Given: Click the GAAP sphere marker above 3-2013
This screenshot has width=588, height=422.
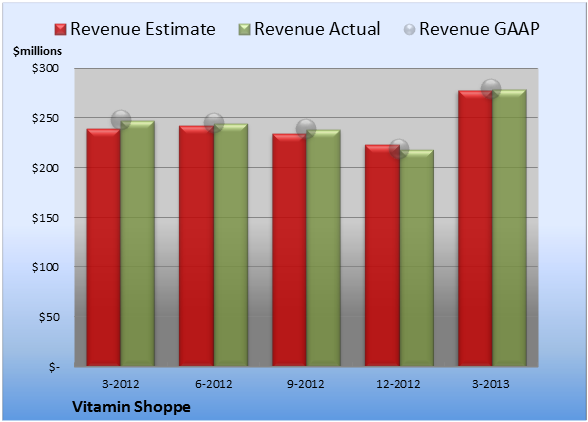Looking at the screenshot, I should click(491, 89).
